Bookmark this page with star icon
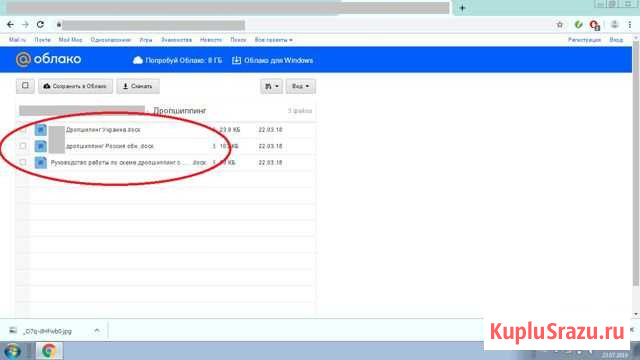 click(x=560, y=25)
